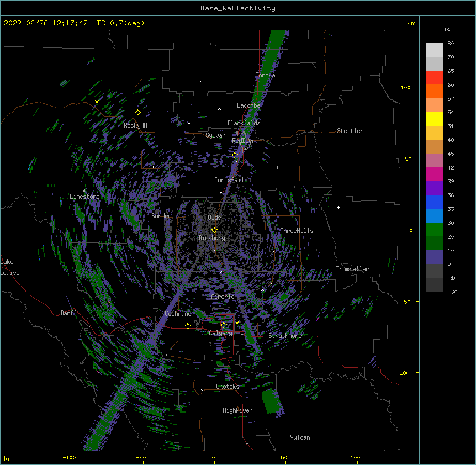Select the red 60-65 dBZ legend swatch
The image size is (476, 465).
coord(434,78)
